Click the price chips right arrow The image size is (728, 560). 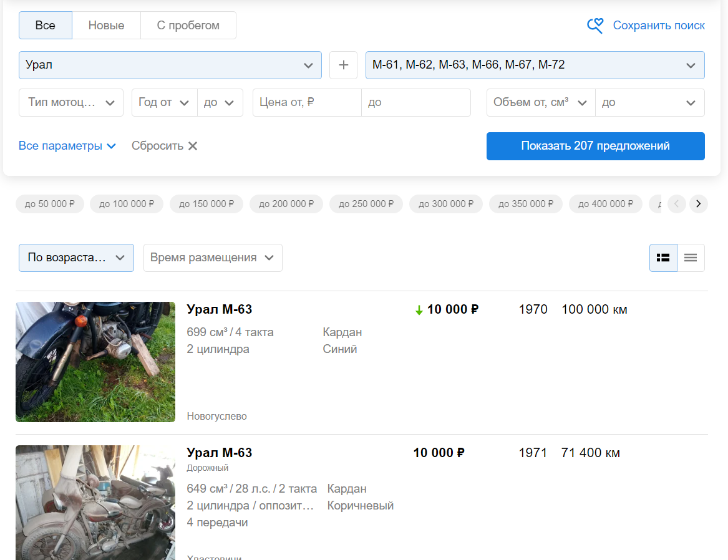[698, 204]
